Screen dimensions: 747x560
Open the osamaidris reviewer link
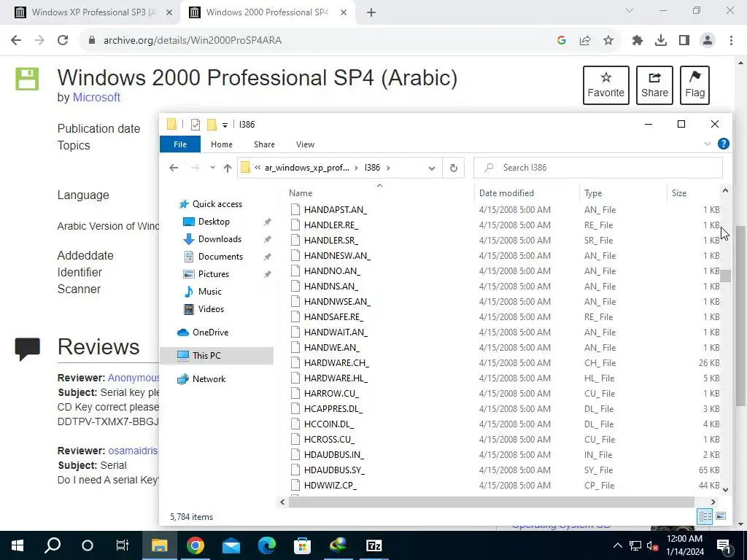pos(133,451)
